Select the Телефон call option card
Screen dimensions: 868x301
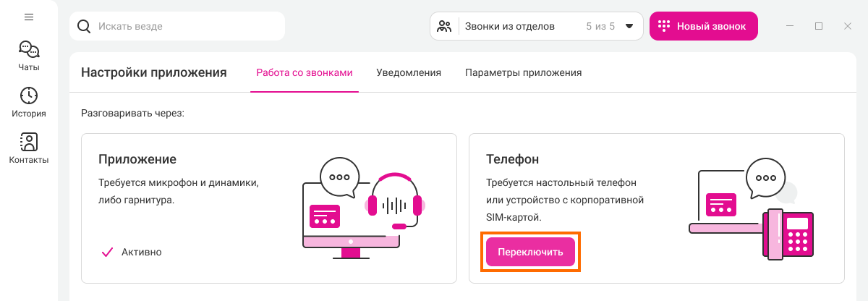657,208
